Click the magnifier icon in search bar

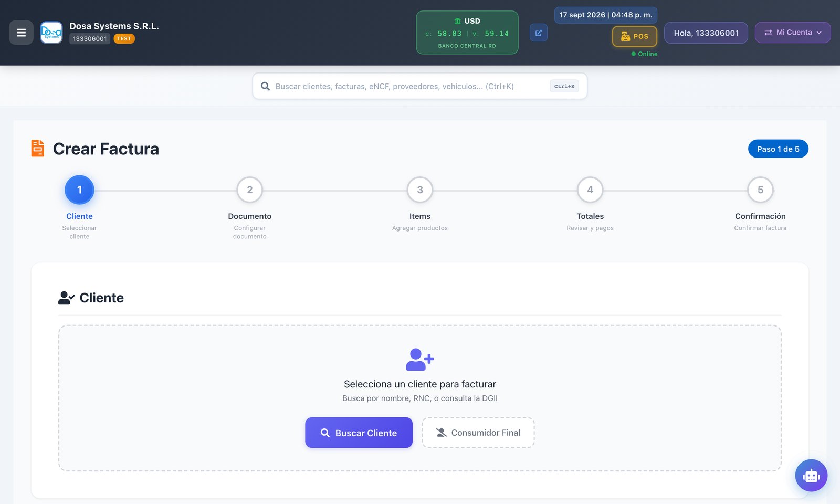pyautogui.click(x=266, y=86)
